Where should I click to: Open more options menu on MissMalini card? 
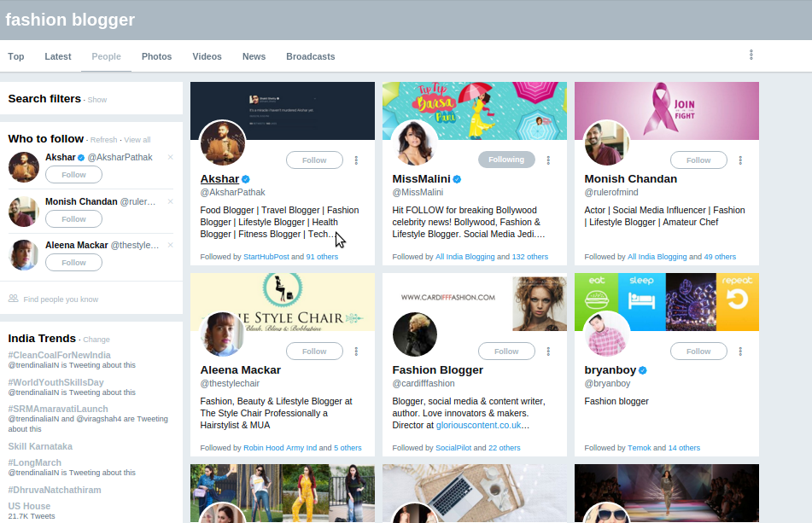pyautogui.click(x=548, y=160)
